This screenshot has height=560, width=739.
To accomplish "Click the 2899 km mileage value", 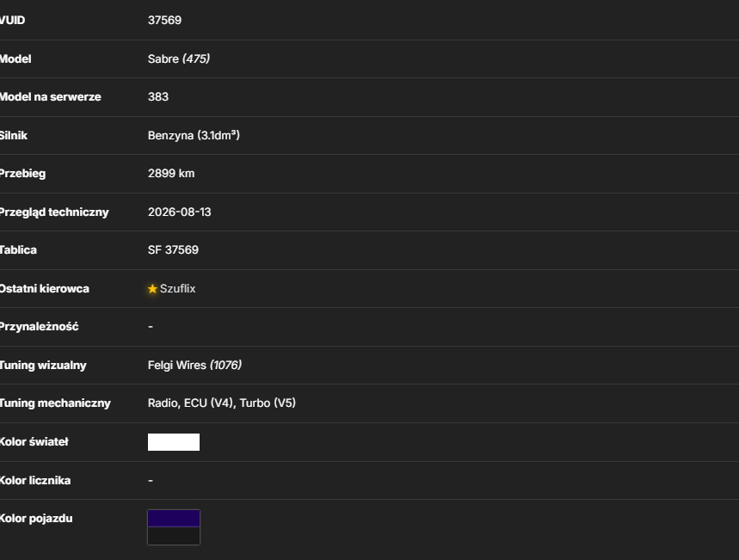I will click(171, 174).
